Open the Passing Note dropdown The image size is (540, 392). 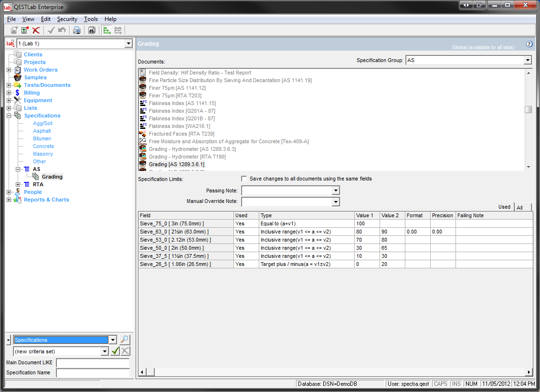(336, 191)
